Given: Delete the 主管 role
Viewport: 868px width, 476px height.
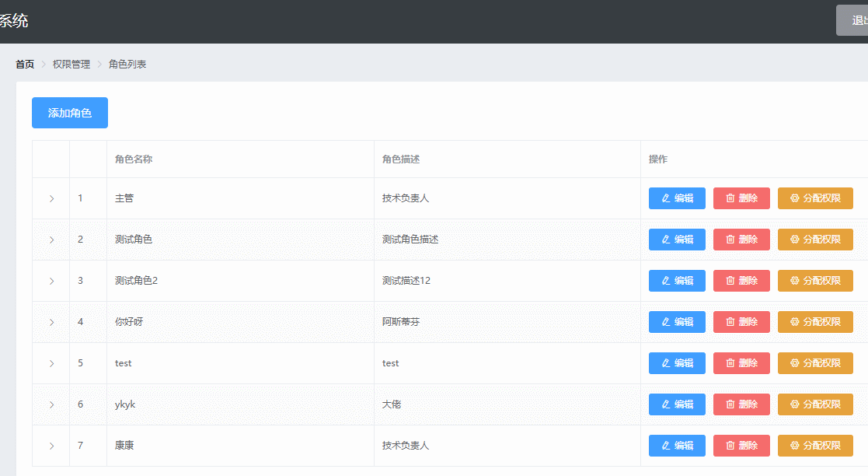Looking at the screenshot, I should point(741,198).
